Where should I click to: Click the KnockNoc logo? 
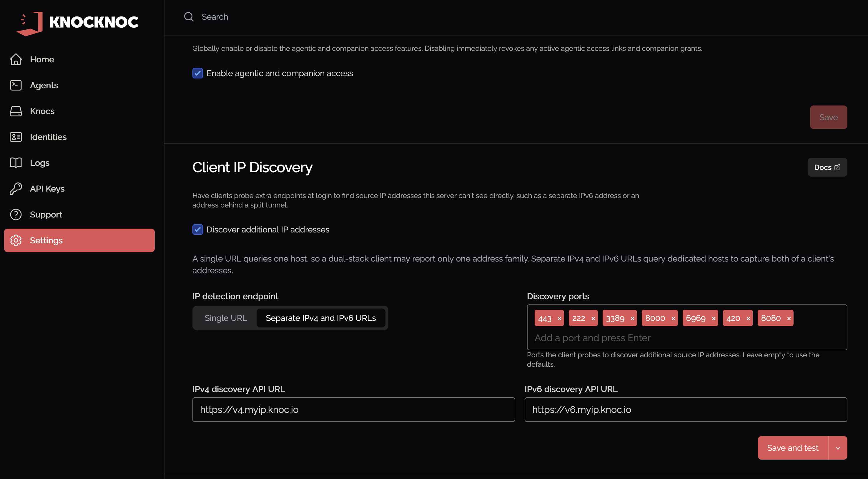click(x=77, y=23)
